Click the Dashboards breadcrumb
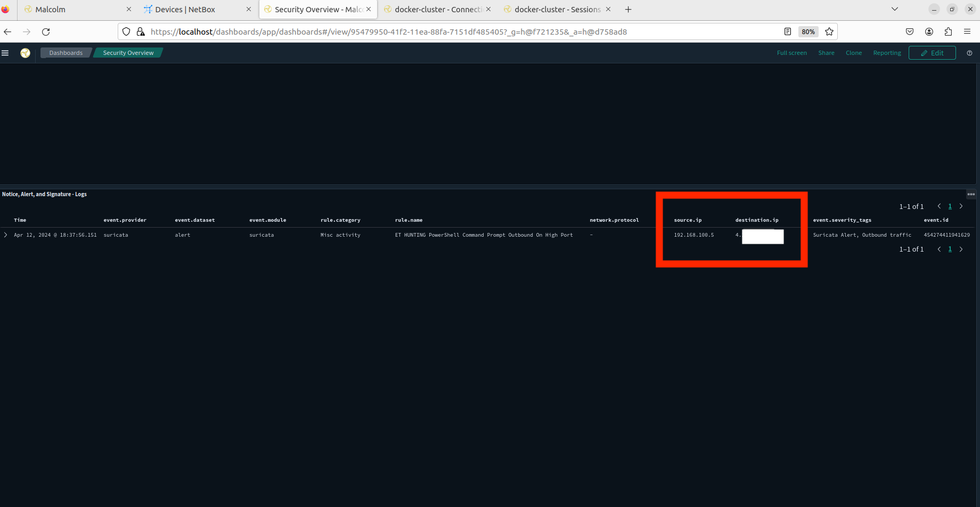The width and height of the screenshot is (980, 507). click(66, 53)
